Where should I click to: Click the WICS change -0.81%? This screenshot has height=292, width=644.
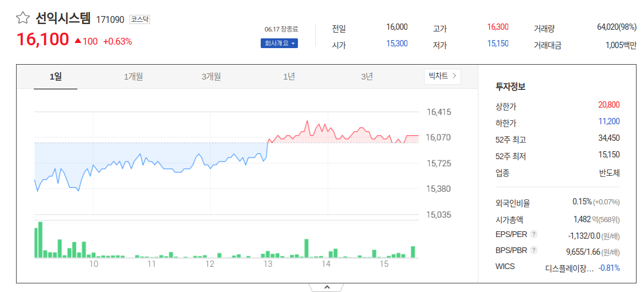coord(609,268)
